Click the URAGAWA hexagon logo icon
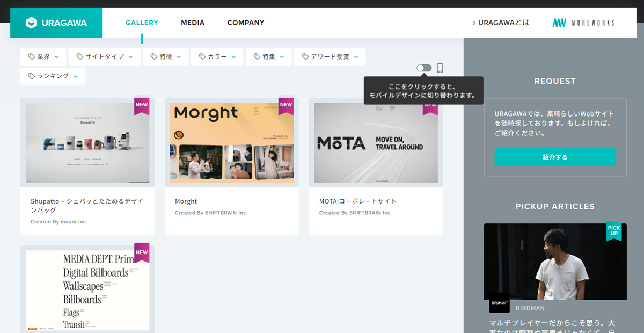Screen dimensions: 644x333 tap(31, 23)
